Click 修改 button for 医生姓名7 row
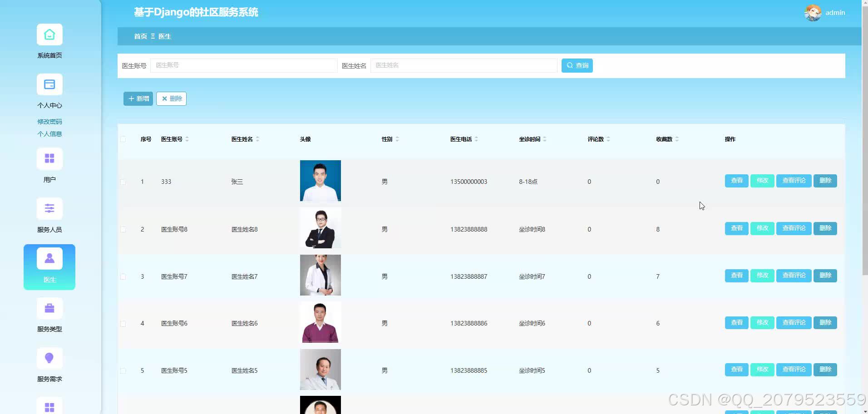The image size is (868, 414). 762,276
